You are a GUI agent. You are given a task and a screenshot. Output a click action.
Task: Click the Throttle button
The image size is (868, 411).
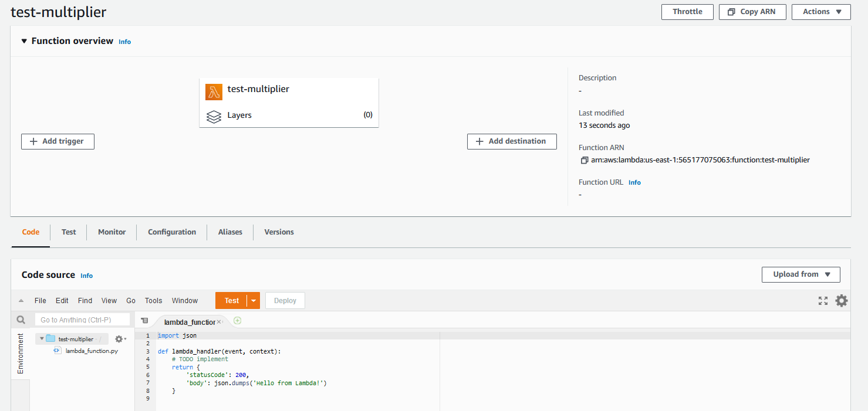pos(687,12)
